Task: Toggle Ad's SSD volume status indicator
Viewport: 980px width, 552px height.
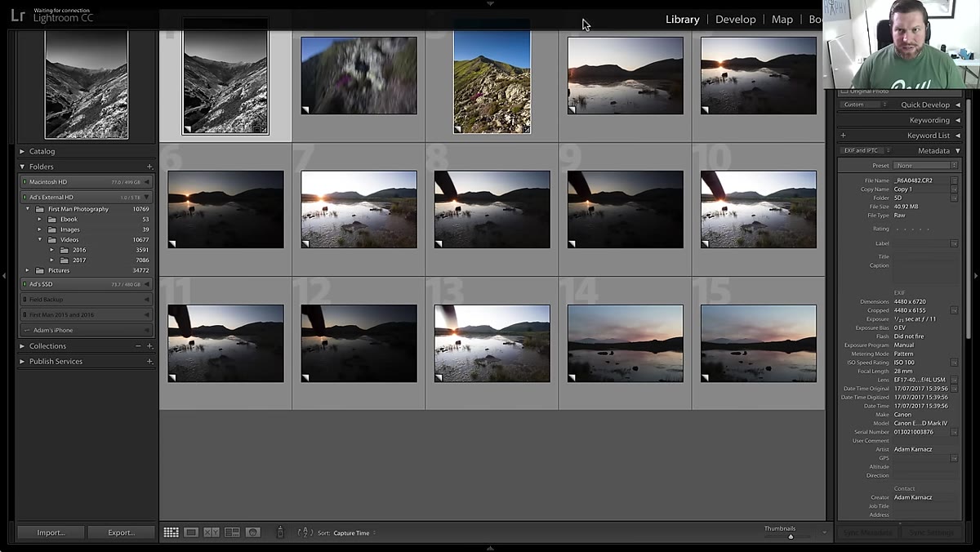Action: point(24,284)
